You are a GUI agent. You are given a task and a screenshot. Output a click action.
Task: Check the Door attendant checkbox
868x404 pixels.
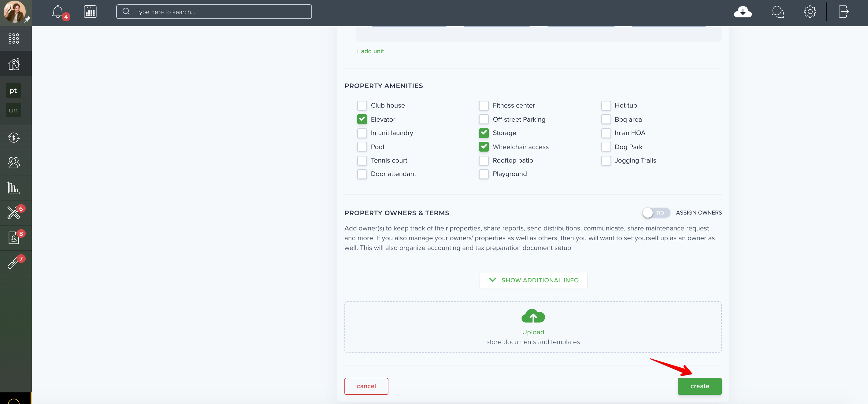click(362, 174)
